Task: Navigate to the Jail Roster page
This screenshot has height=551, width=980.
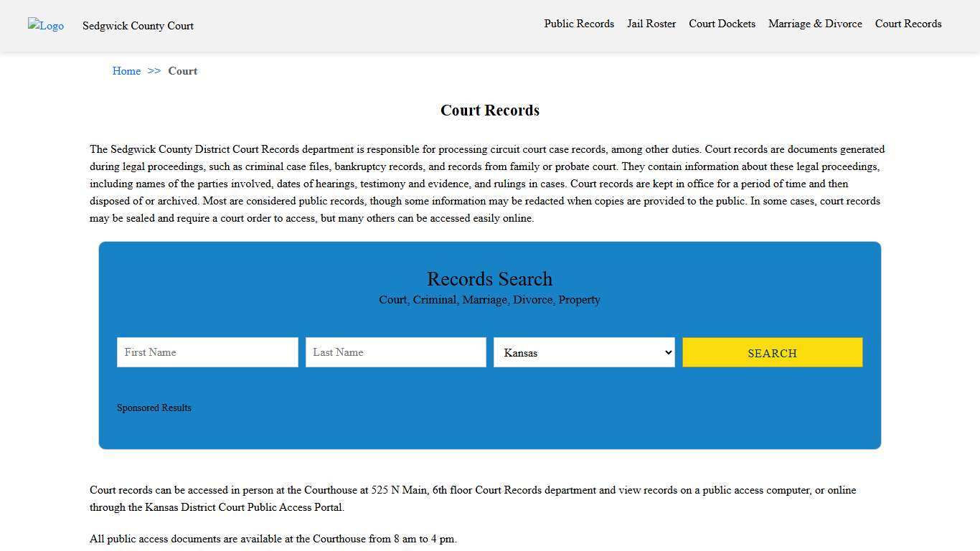Action: click(651, 24)
